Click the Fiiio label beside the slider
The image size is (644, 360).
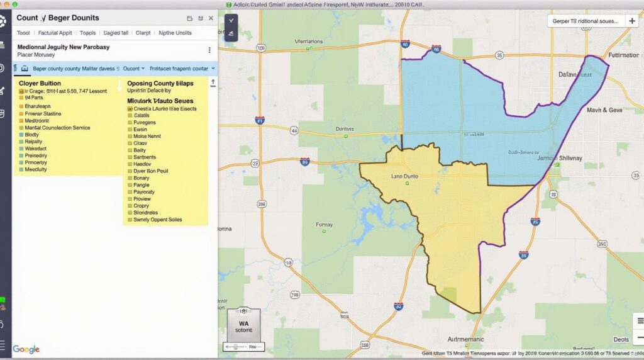click(x=253, y=347)
